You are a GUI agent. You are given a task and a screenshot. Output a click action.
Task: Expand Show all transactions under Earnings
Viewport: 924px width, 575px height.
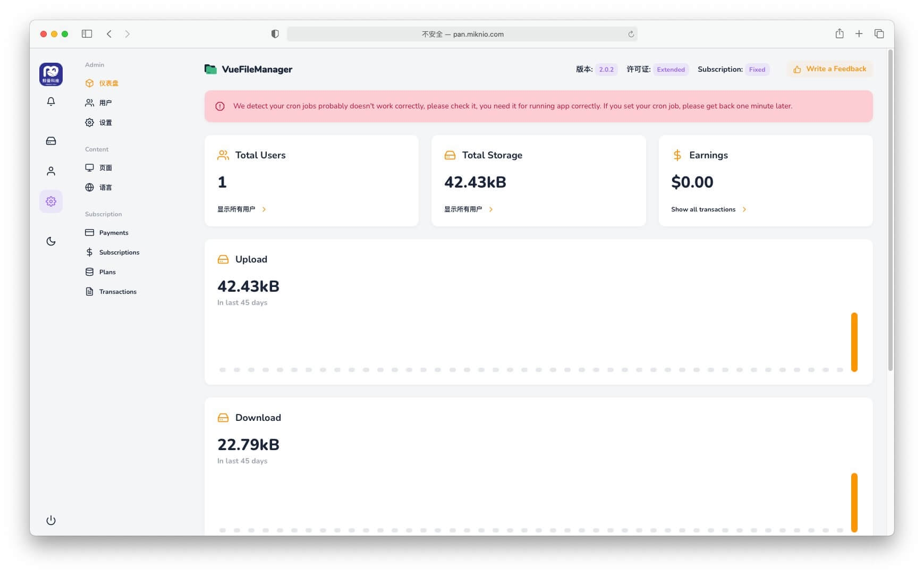click(704, 209)
